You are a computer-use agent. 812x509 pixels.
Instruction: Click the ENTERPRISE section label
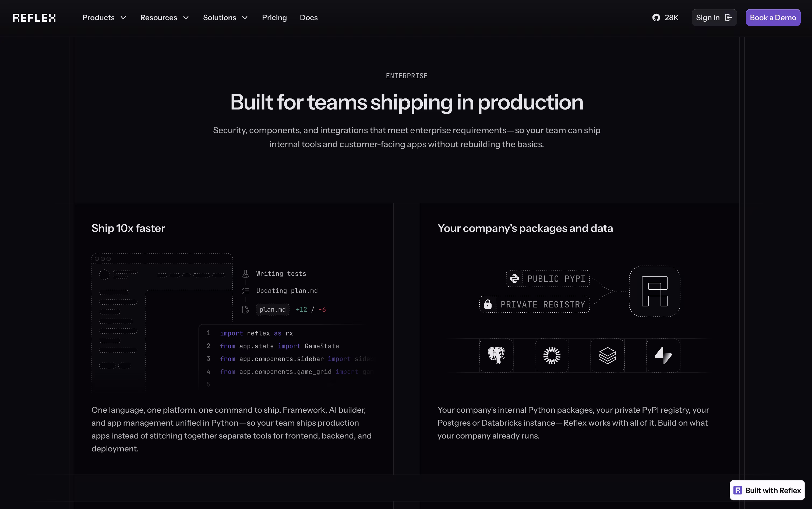(x=407, y=76)
